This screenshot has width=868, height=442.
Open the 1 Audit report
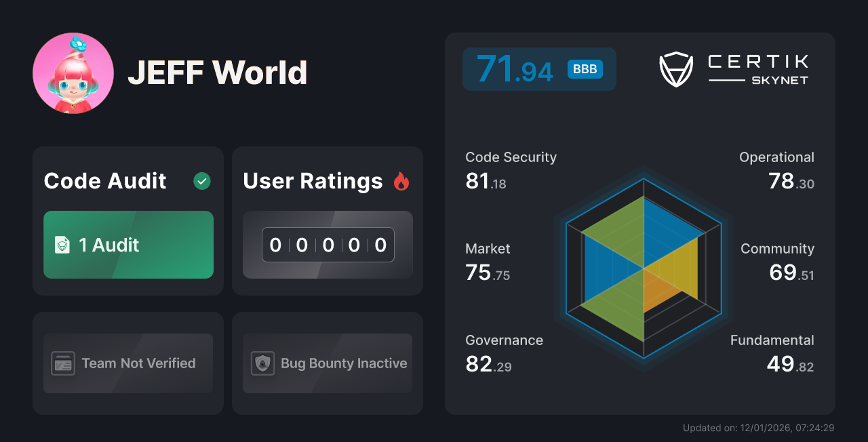[128, 245]
